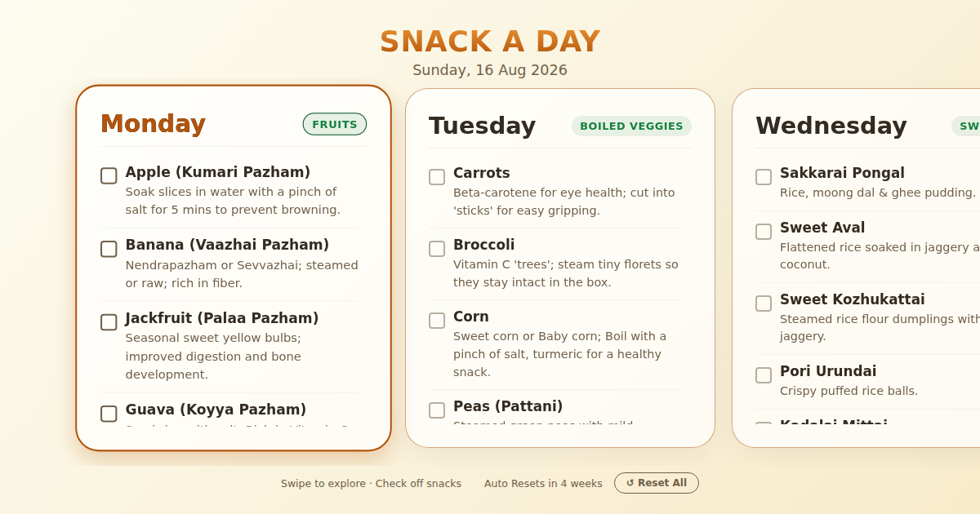Screen dimensions: 980x514
Task: Check off Broccoli on Tuesday
Action: (437, 249)
